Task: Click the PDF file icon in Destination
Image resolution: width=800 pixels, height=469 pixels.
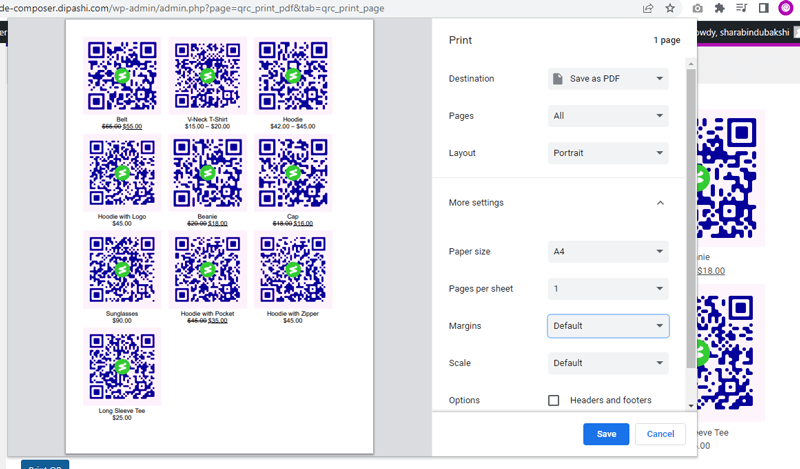Action: pos(558,79)
